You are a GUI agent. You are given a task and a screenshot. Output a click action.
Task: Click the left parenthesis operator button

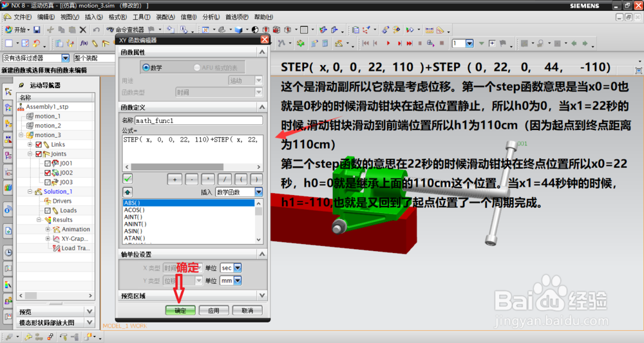[x=241, y=180]
